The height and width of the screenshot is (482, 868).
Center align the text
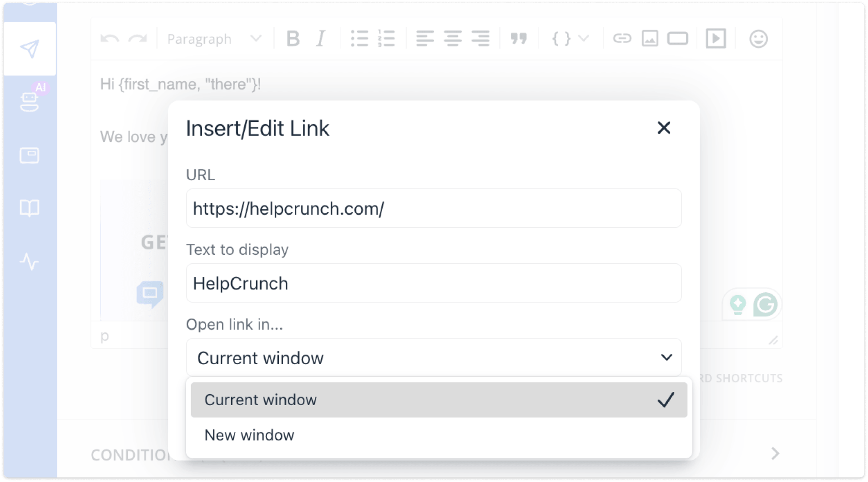coord(453,38)
